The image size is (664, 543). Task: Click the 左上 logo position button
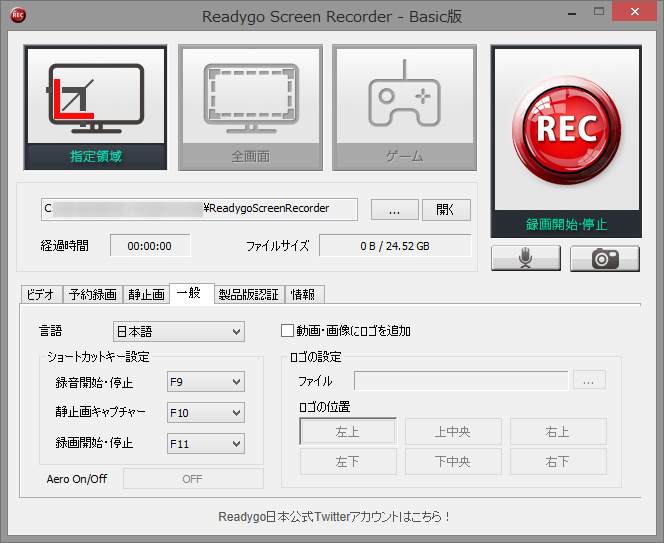348,431
